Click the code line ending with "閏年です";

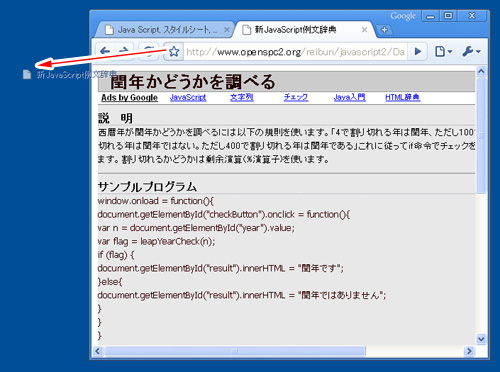tap(221, 268)
